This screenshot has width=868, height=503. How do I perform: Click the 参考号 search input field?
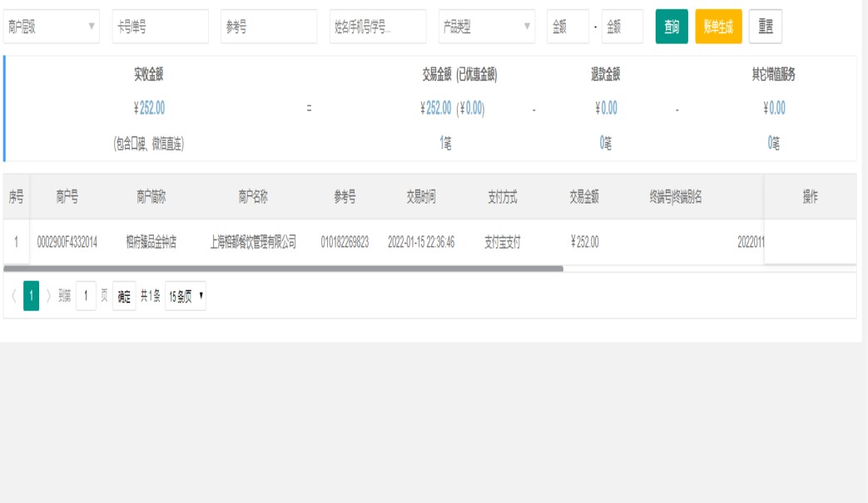click(x=268, y=27)
